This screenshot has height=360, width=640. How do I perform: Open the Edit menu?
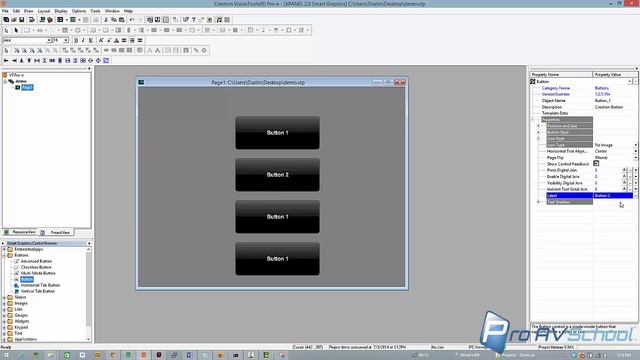click(x=16, y=11)
